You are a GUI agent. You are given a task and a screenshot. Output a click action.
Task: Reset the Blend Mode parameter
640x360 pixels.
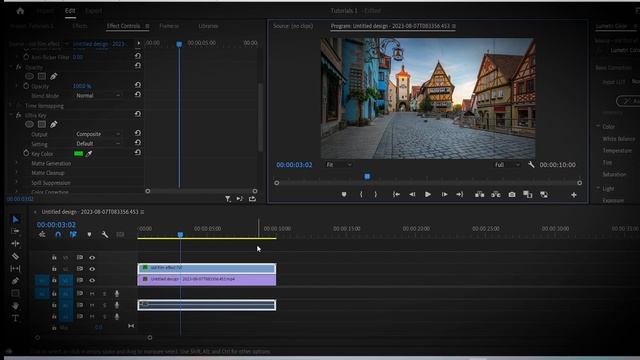[138, 95]
